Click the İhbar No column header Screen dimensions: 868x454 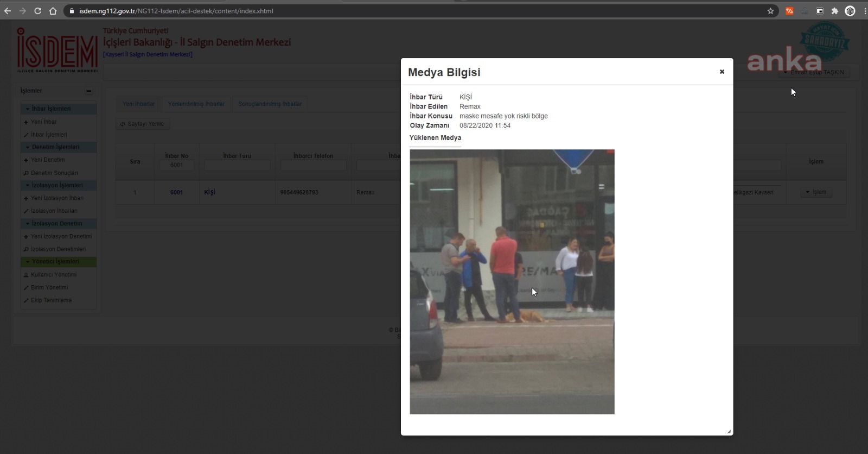[x=177, y=156]
